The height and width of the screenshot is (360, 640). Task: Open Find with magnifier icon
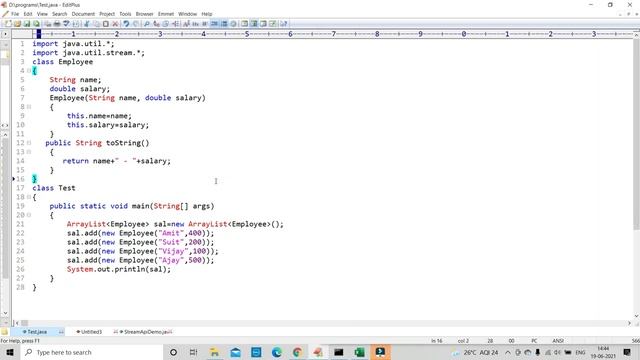pyautogui.click(x=147, y=24)
